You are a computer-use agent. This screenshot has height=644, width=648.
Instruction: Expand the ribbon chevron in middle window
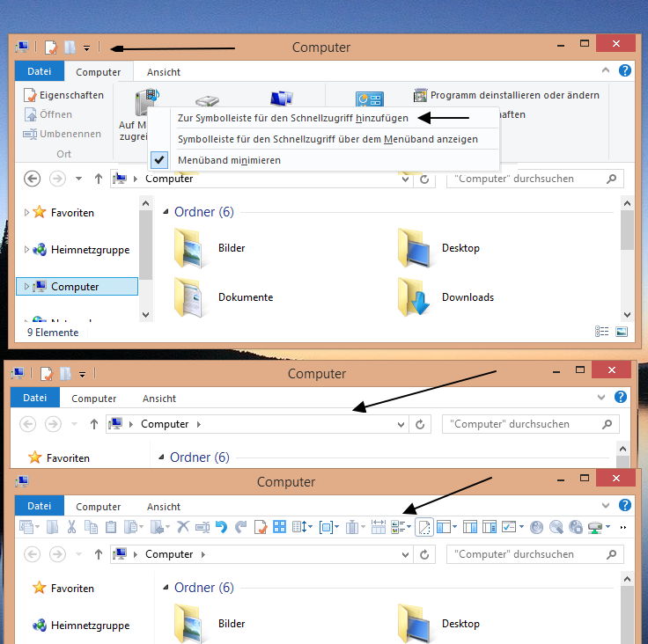(601, 398)
